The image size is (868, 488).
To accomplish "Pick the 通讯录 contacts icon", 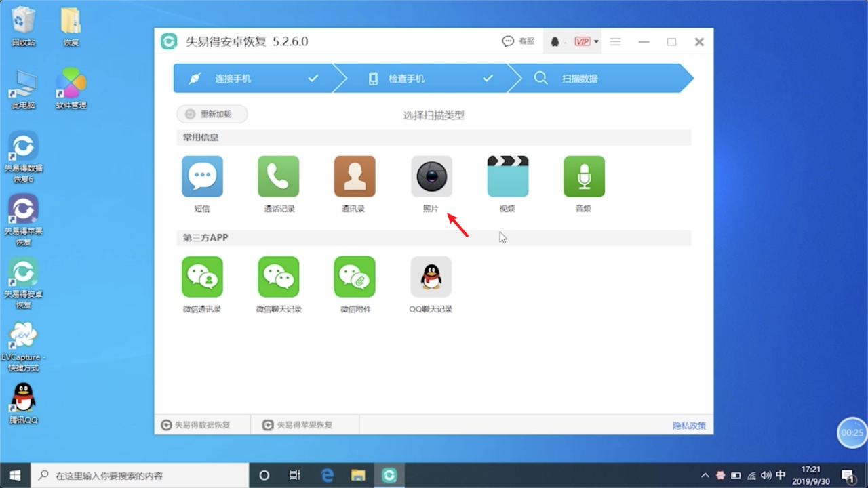I will (355, 176).
